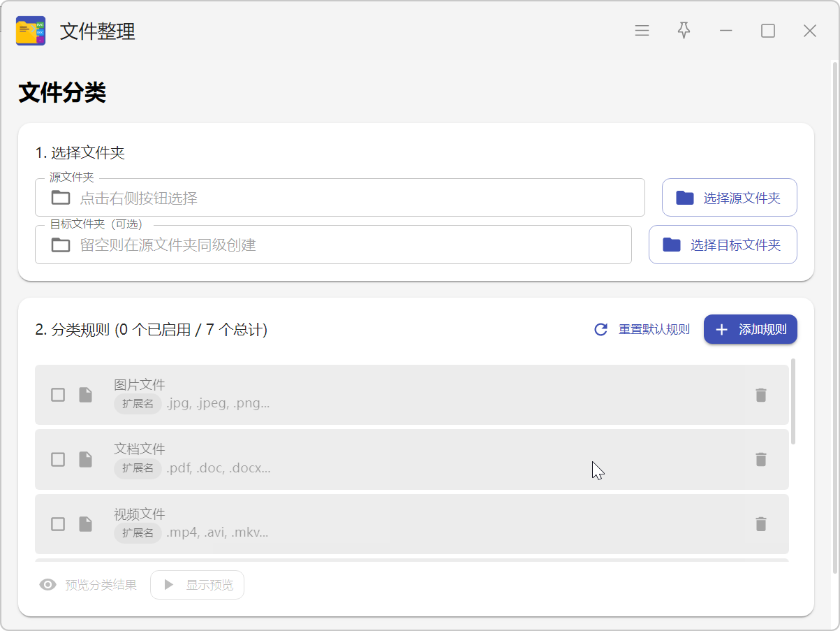Toggle the 视频文件 rule checkbox

click(x=58, y=524)
